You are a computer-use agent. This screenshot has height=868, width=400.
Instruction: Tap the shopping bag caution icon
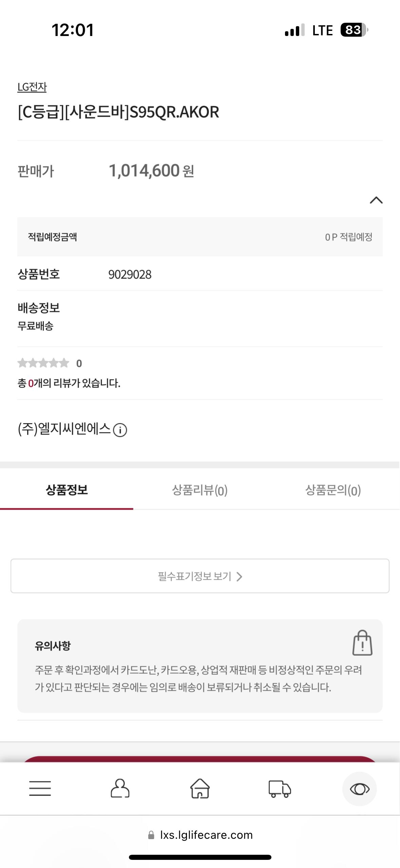(x=362, y=643)
